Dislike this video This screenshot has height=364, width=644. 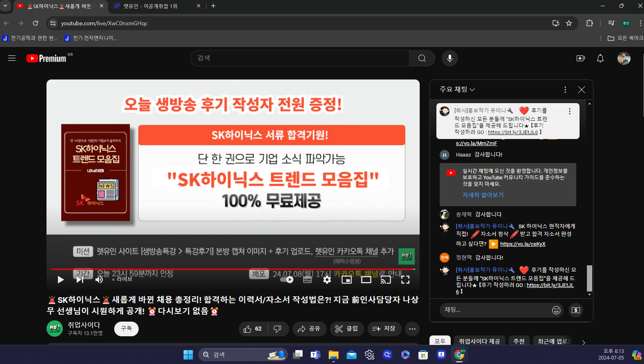(278, 329)
